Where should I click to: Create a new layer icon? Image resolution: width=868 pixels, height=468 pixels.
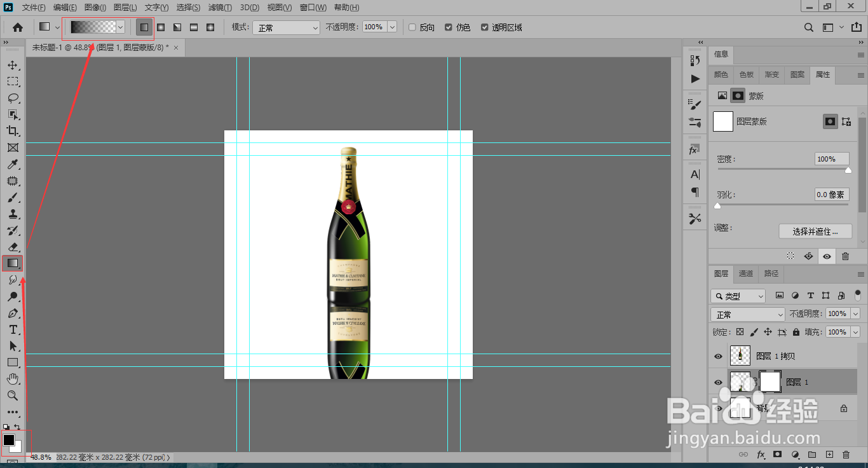point(829,455)
